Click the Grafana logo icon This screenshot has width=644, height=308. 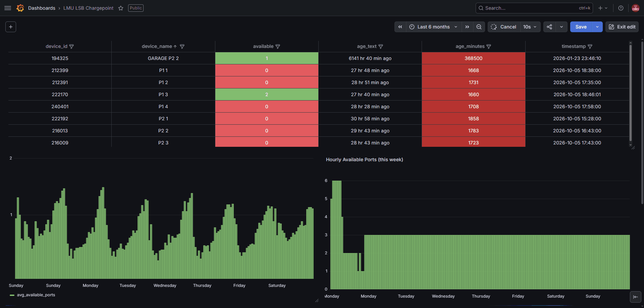20,8
